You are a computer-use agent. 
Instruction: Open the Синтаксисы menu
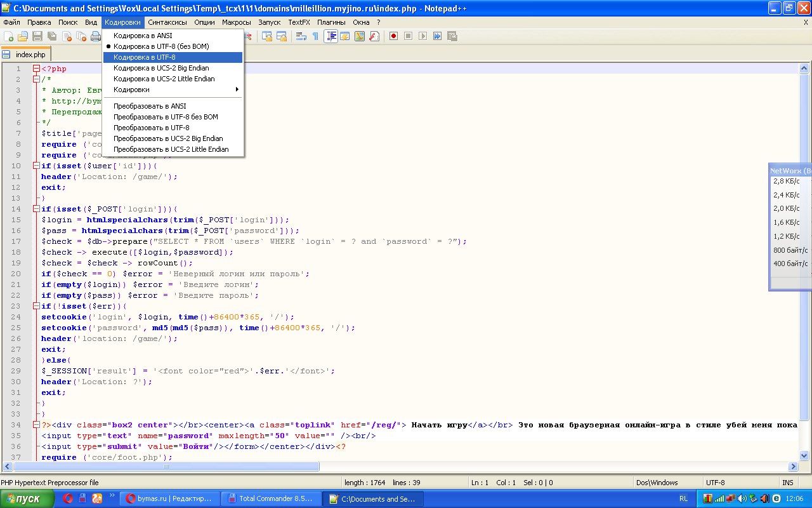(x=167, y=22)
